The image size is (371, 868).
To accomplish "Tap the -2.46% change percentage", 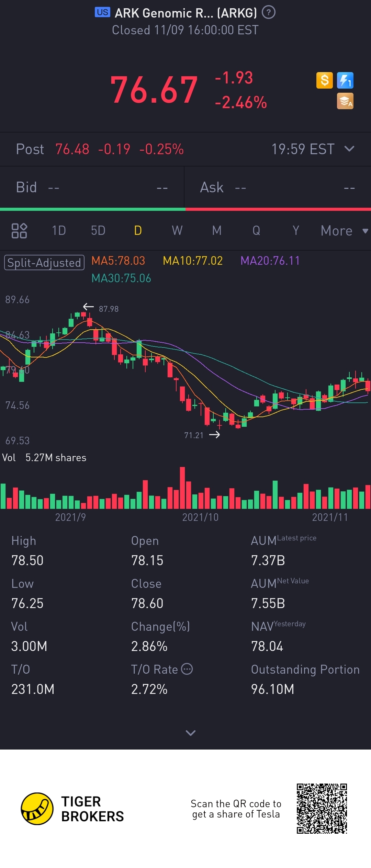I will [241, 102].
